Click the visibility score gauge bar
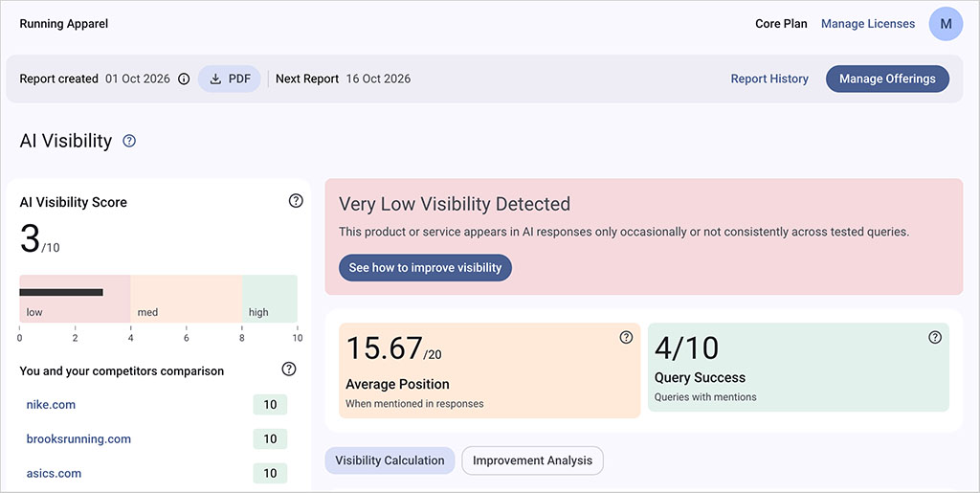 pos(61,292)
